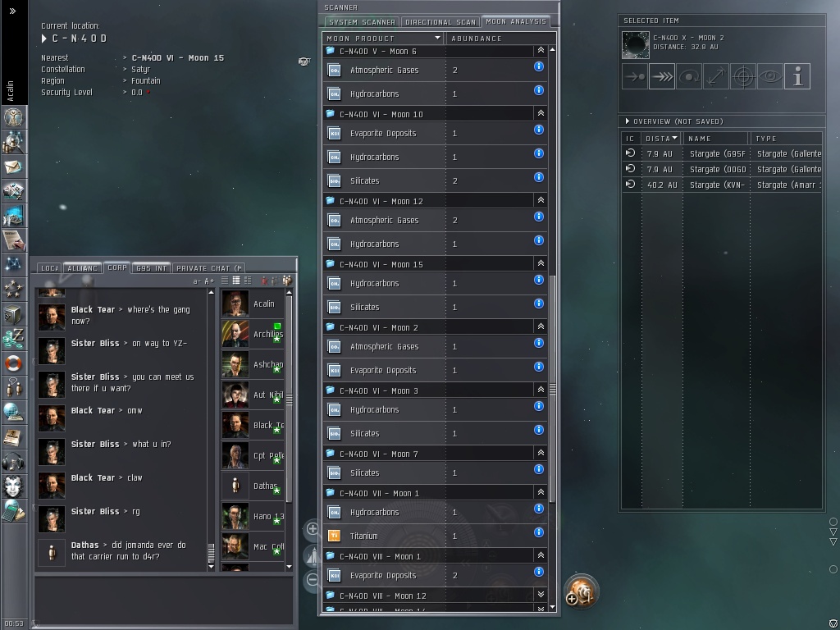Image resolution: width=840 pixels, height=630 pixels.
Task: Sort by Moon Product column dropdown arrow
Action: pyautogui.click(x=438, y=38)
